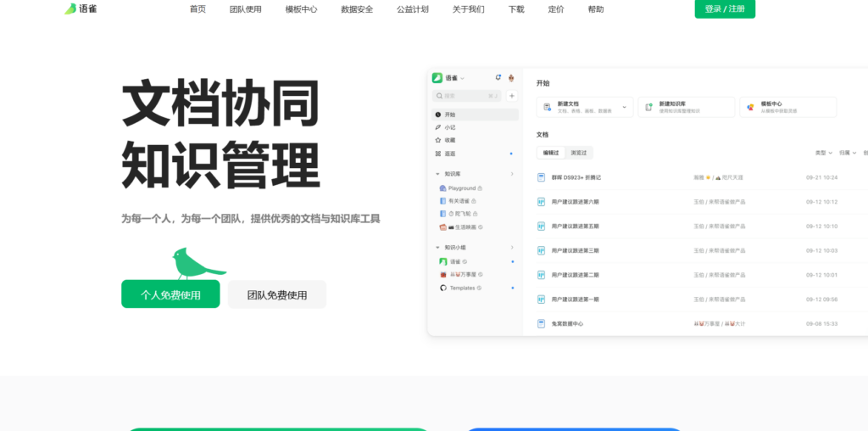
Task: Open 团队使用 in the top navigation
Action: click(245, 8)
